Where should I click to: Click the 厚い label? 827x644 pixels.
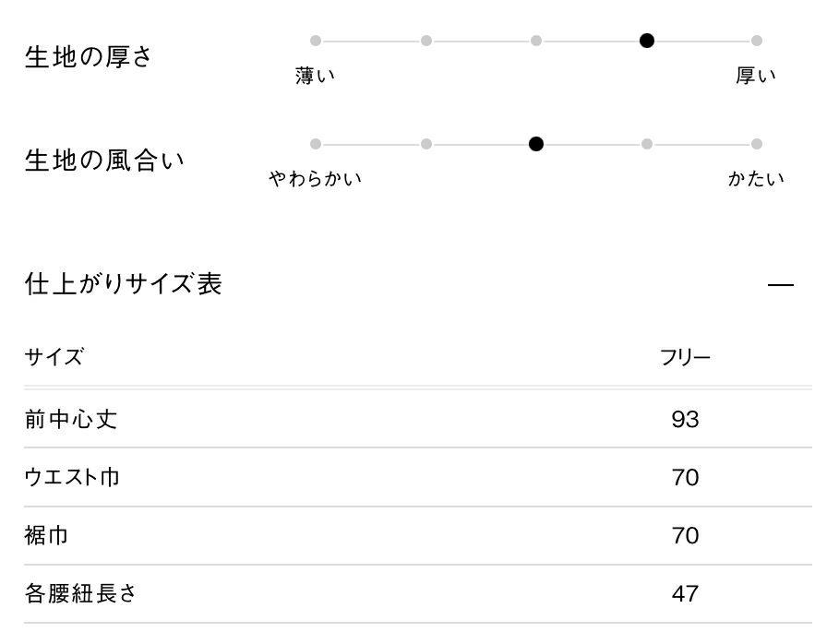point(756,76)
